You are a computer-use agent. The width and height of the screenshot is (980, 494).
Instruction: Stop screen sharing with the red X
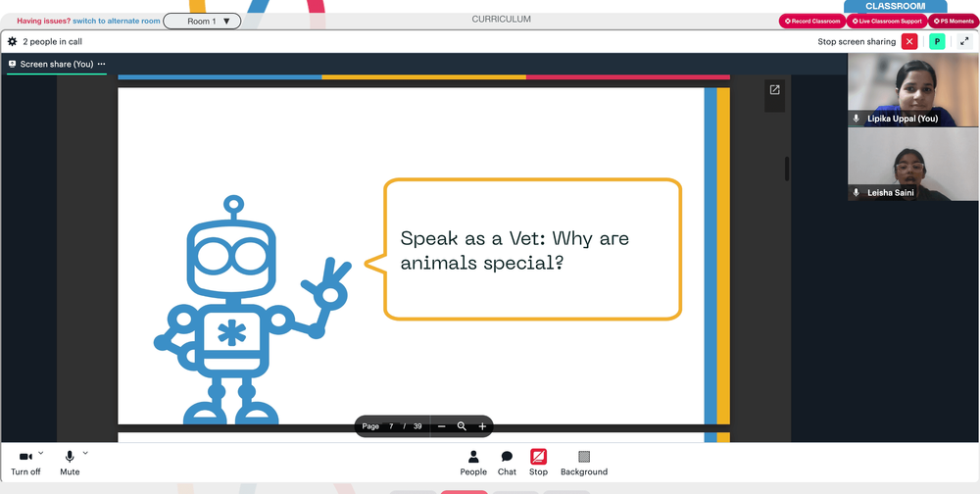coord(909,42)
